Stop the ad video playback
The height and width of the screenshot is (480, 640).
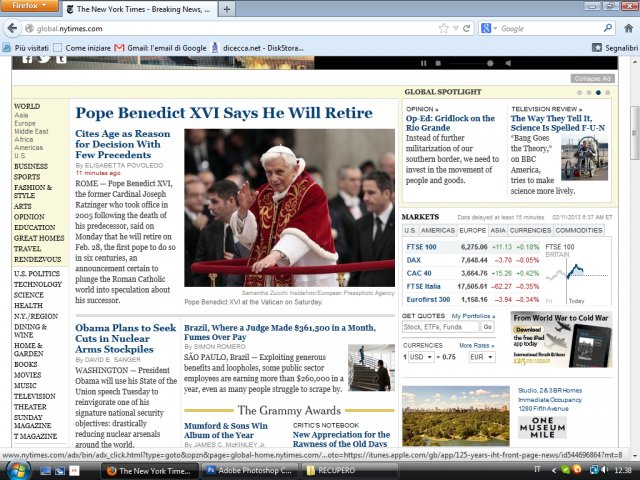(x=438, y=63)
